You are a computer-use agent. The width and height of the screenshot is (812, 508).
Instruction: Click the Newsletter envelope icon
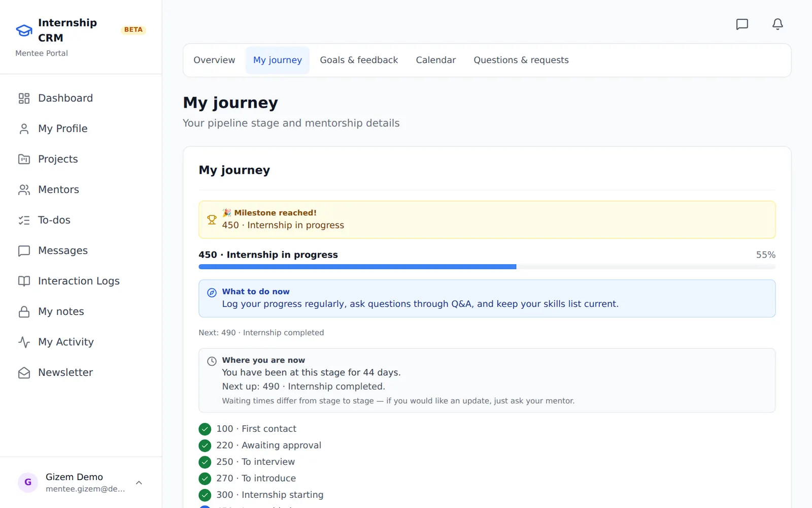point(24,372)
